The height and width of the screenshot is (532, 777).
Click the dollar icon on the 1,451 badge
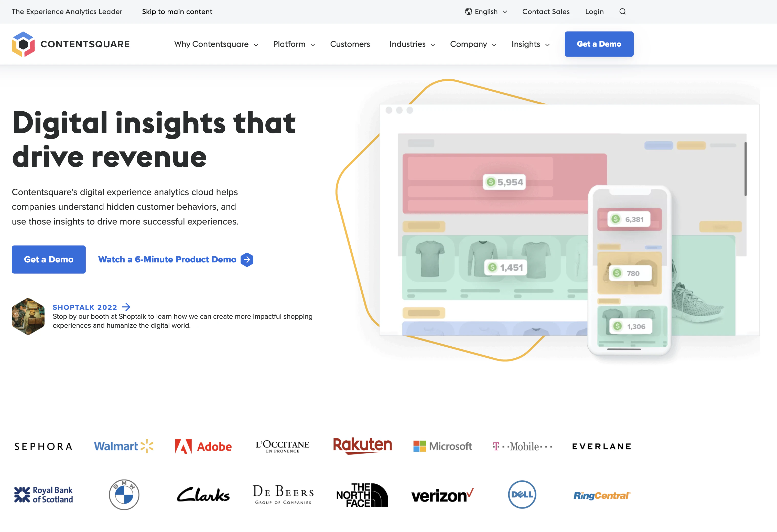(492, 267)
